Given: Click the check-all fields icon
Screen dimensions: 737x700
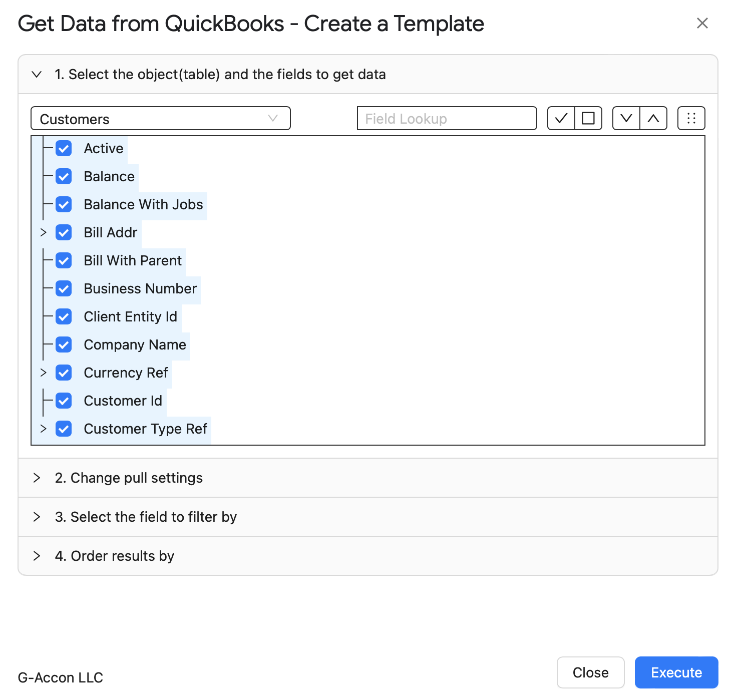Looking at the screenshot, I should coord(561,118).
